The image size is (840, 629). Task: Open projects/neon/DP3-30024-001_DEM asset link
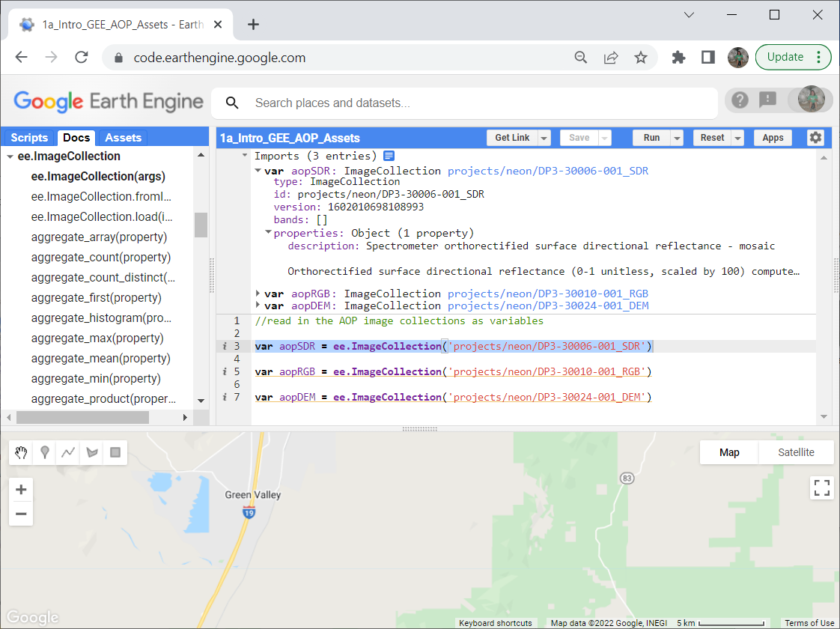coord(547,306)
